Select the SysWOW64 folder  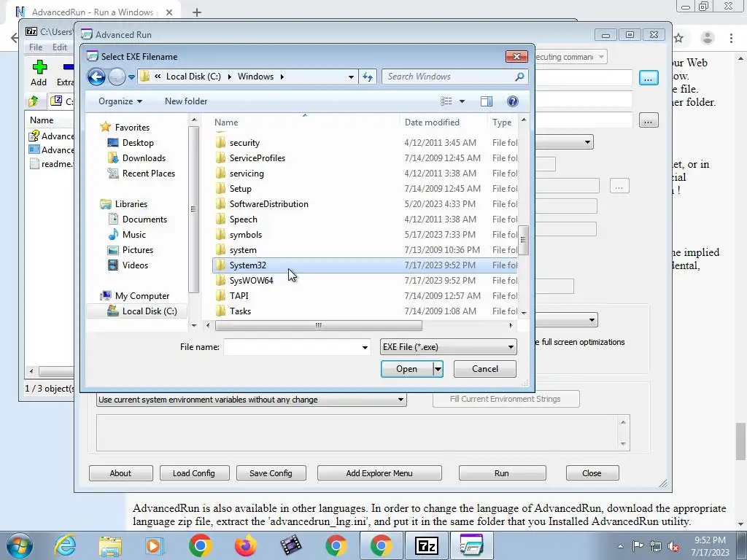[x=251, y=281]
